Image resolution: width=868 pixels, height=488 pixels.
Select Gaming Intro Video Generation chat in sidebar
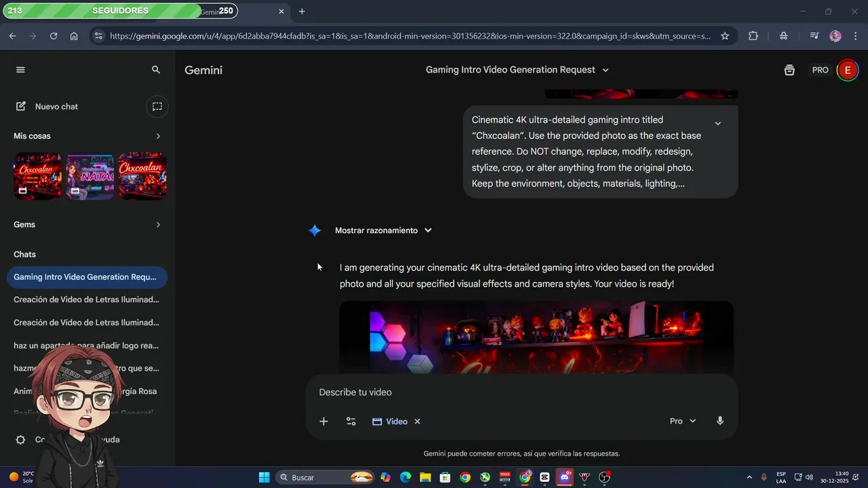(x=87, y=277)
